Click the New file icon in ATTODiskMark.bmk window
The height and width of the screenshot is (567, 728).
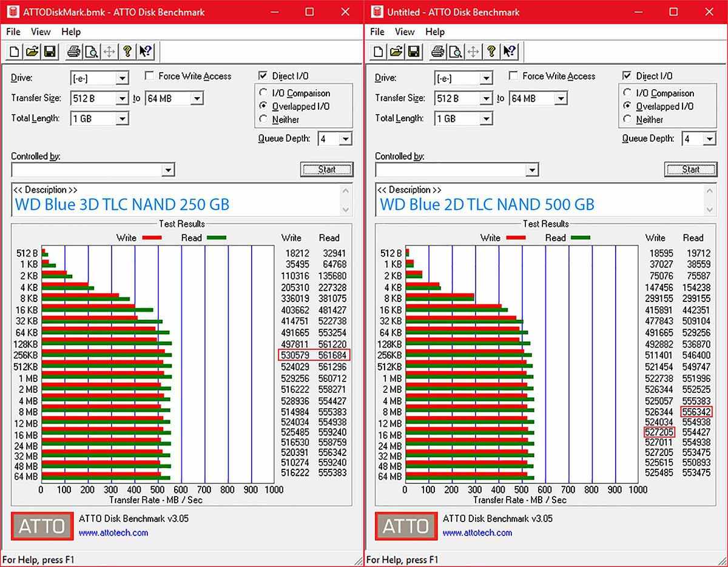tap(15, 52)
